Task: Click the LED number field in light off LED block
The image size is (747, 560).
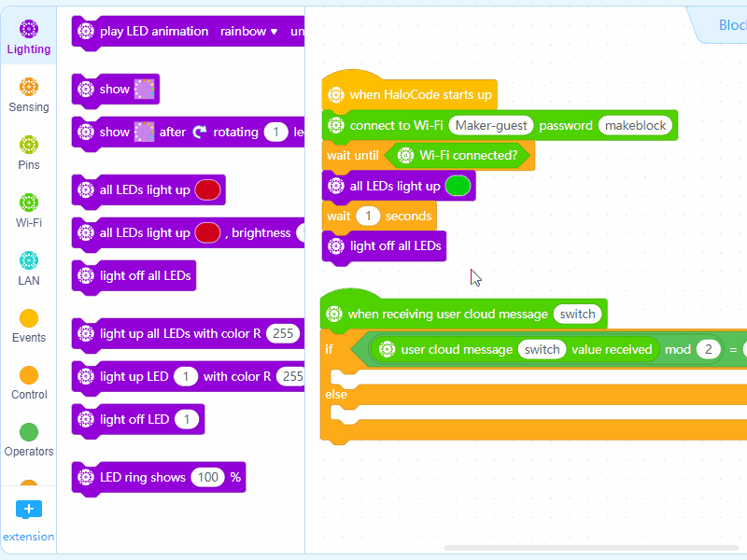Action: point(187,419)
